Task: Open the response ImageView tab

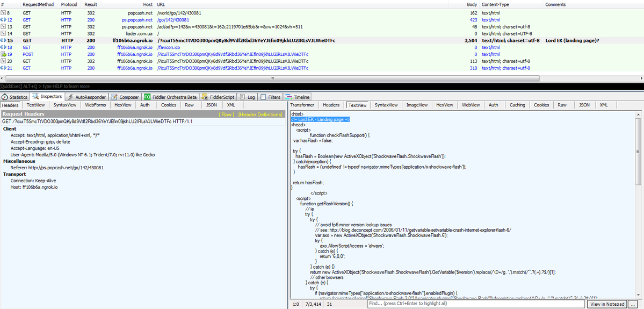Action: coord(416,105)
